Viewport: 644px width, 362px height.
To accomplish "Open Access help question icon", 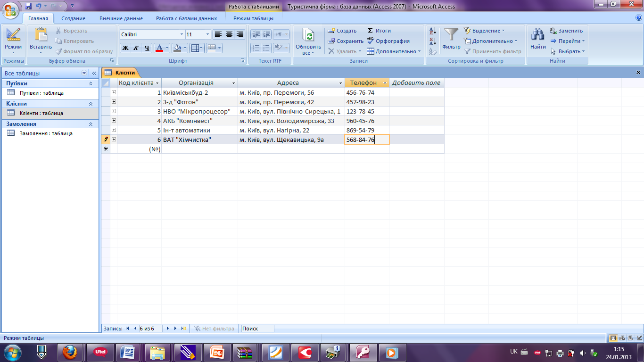I will point(639,17).
